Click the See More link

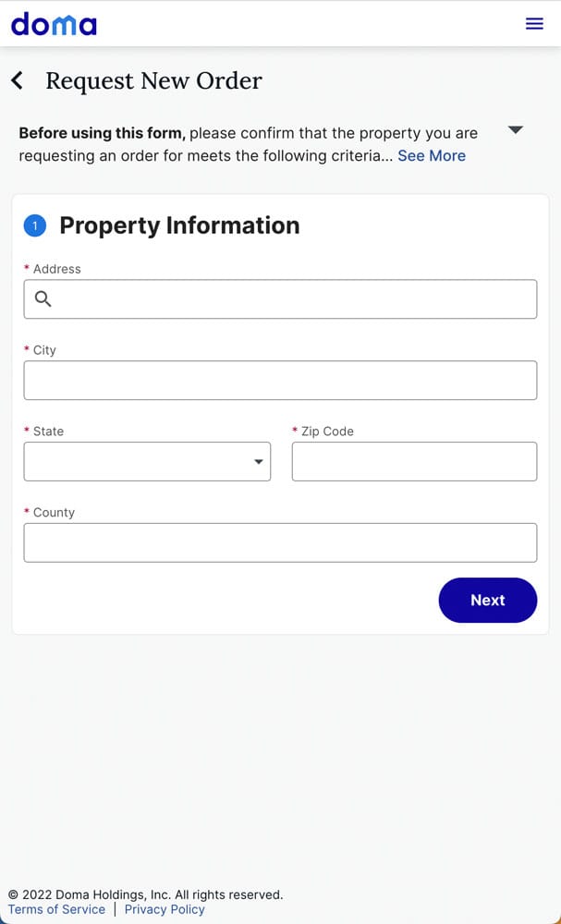tap(432, 156)
